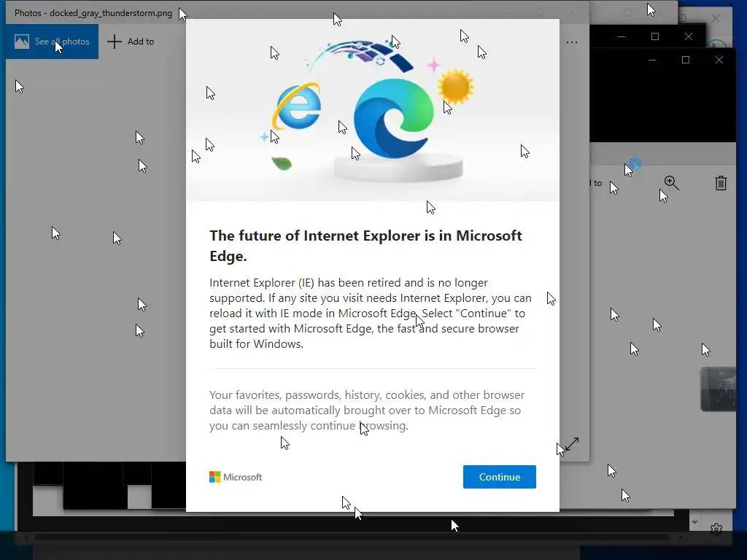747x560 pixels.
Task: Click the Internet Explorer logo illustration
Action: click(x=297, y=106)
